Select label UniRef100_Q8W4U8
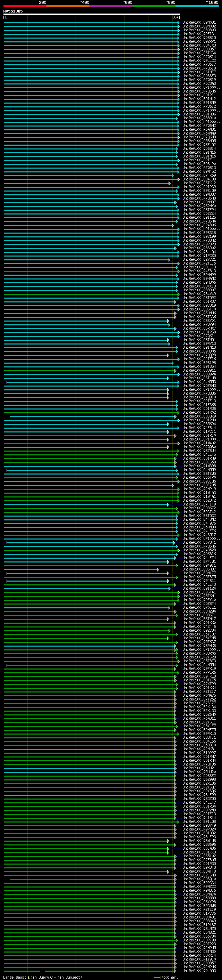222x980 pixels. tap(199, 841)
